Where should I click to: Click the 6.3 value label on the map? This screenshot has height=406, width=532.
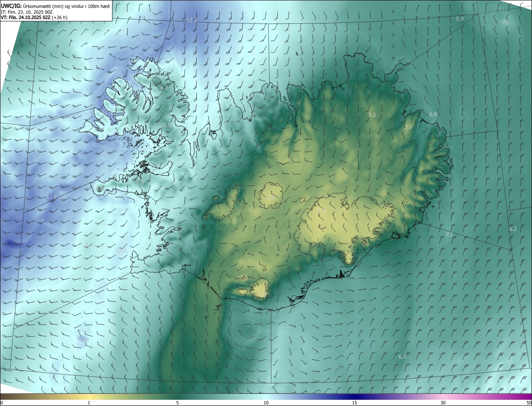(402, 357)
